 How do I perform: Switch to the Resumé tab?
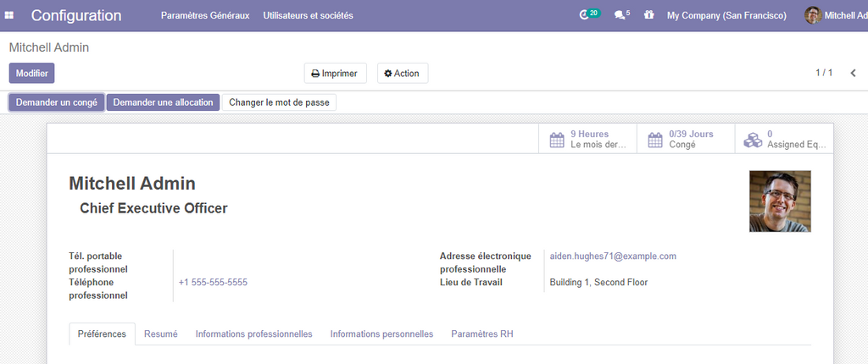[x=161, y=334]
